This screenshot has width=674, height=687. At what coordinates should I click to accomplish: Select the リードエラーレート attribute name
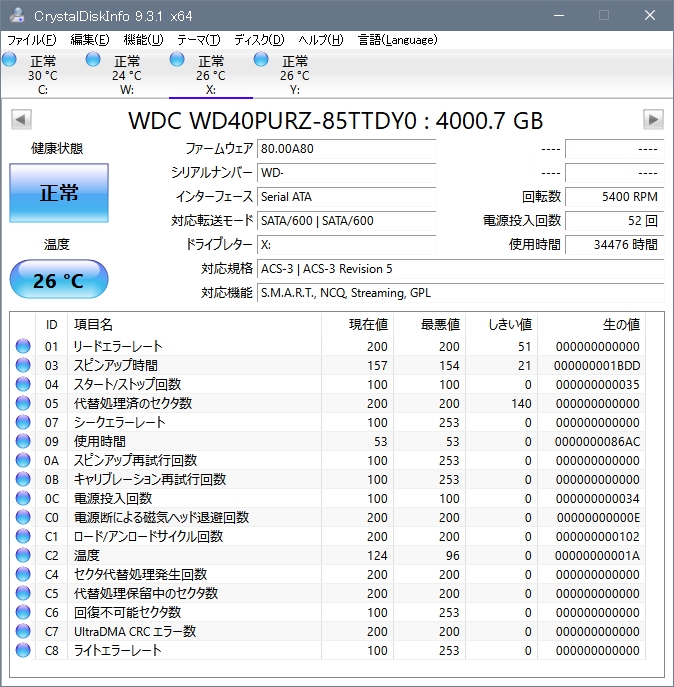point(118,346)
